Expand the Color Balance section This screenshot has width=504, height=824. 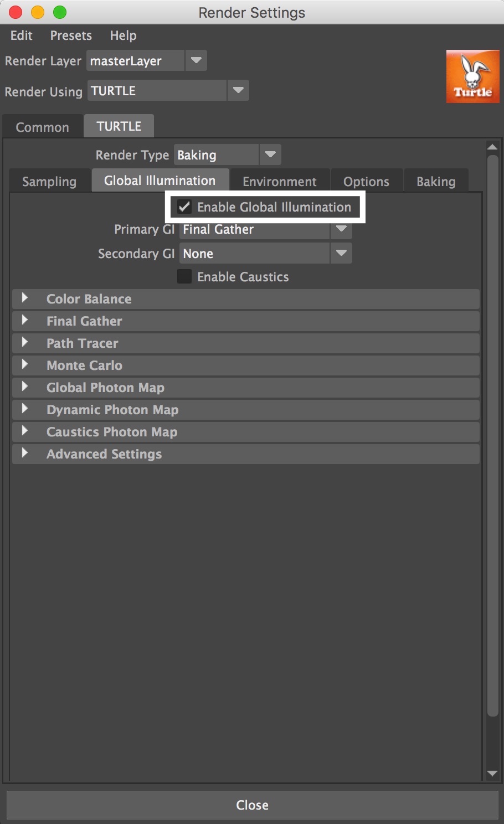(x=246, y=299)
